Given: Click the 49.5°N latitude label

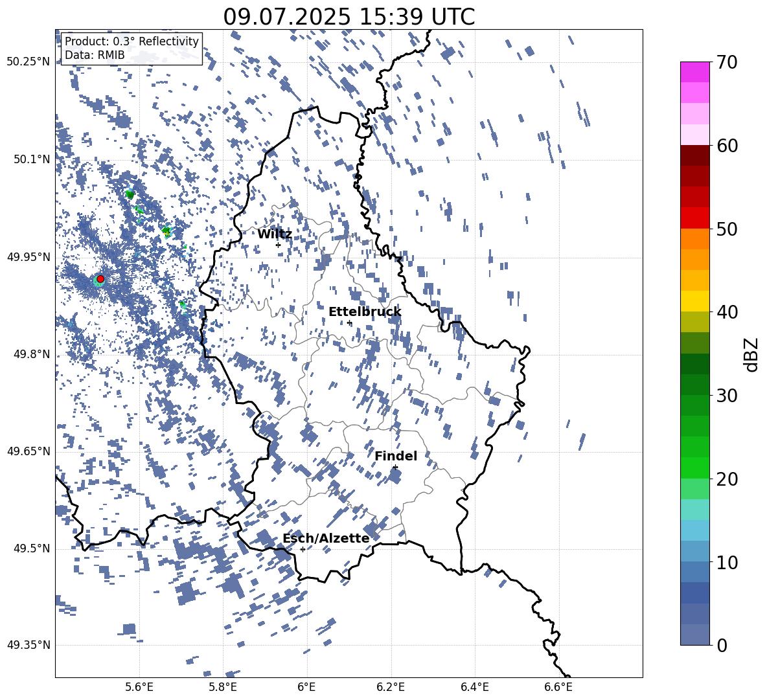Looking at the screenshot, I should (x=32, y=548).
